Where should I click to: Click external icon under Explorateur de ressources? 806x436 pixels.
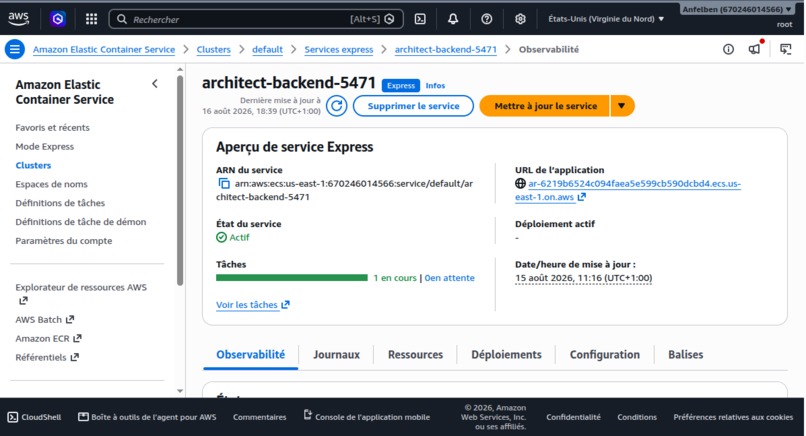click(23, 301)
